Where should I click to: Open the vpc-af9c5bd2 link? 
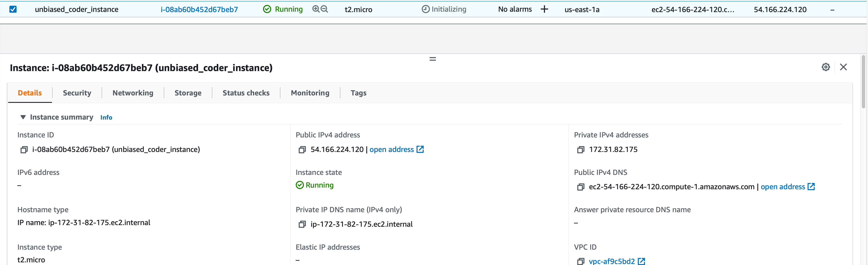pyautogui.click(x=612, y=261)
